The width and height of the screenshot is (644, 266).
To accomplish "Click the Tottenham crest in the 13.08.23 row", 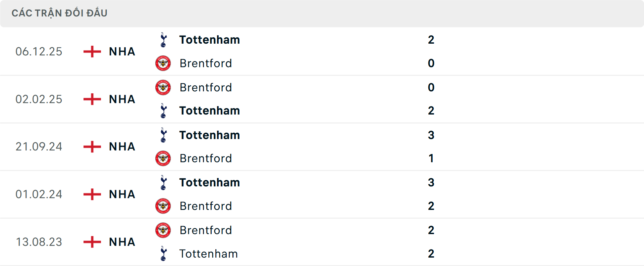I will point(163,254).
